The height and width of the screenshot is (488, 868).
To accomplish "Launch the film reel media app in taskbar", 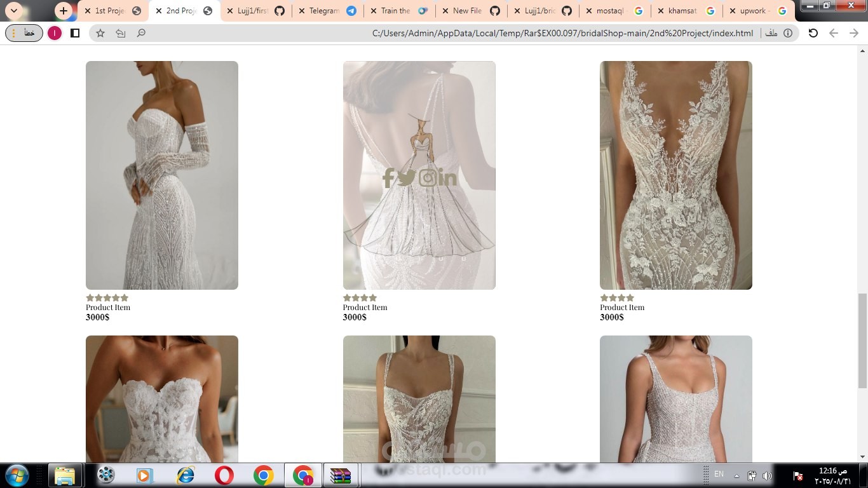I will pyautogui.click(x=106, y=475).
